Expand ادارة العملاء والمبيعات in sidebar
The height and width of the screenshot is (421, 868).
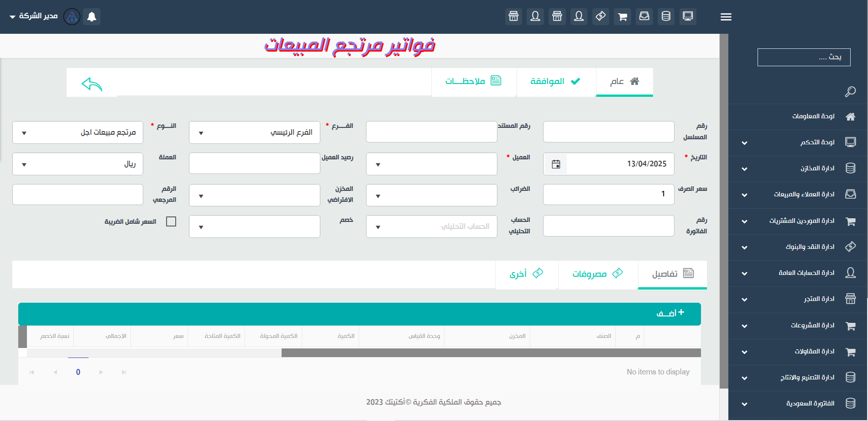point(798,195)
